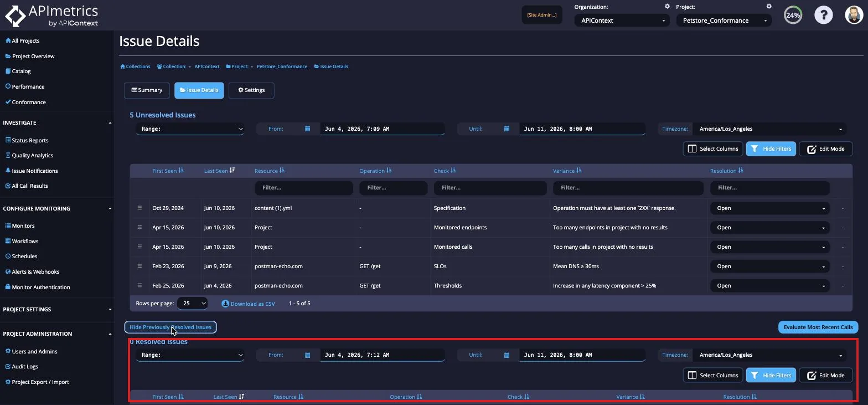Edit the Jun 4, 2026, 7:09 AM field
The width and height of the screenshot is (868, 405).
(382, 129)
